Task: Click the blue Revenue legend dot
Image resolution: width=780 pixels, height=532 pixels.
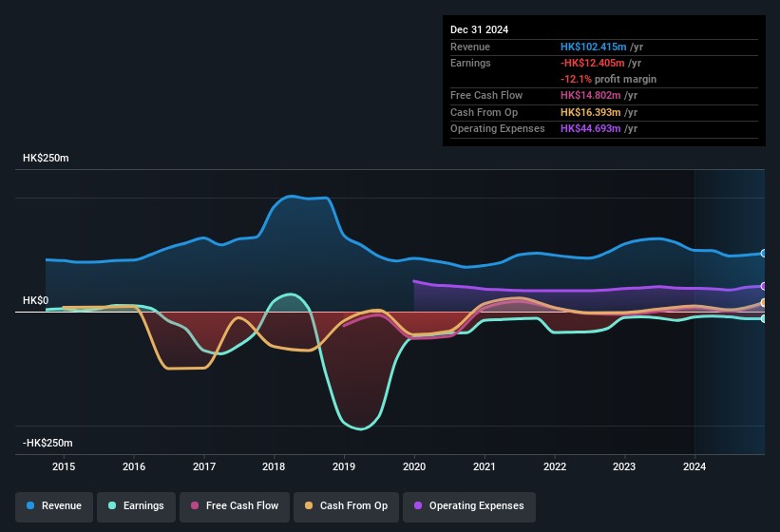Action: (x=30, y=505)
